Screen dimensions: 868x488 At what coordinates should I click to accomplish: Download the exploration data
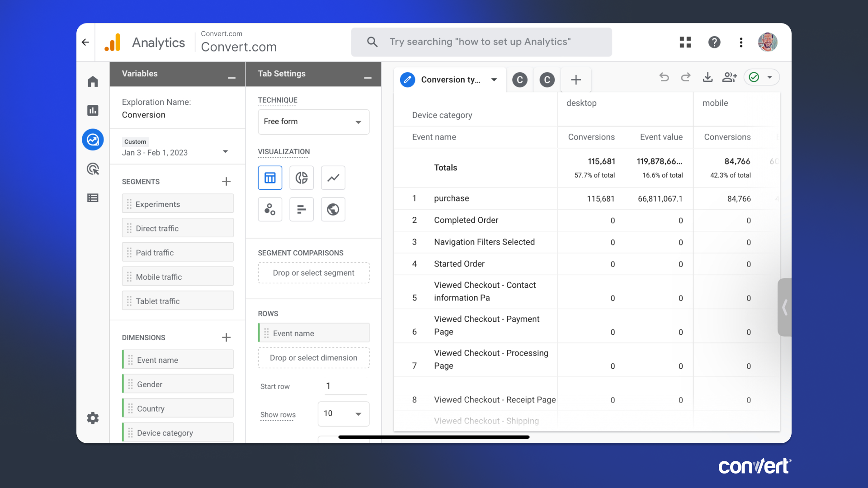click(x=708, y=77)
